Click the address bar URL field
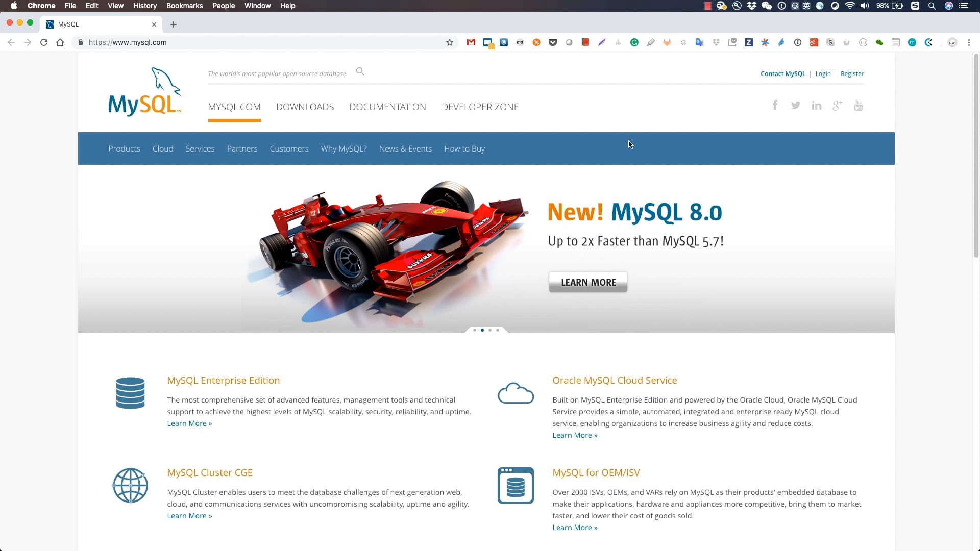 (x=255, y=42)
